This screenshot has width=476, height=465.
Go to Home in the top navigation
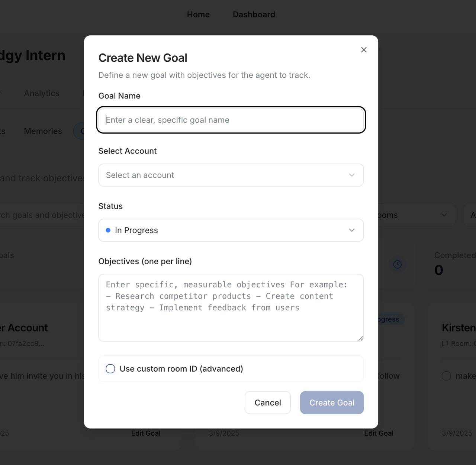(198, 14)
